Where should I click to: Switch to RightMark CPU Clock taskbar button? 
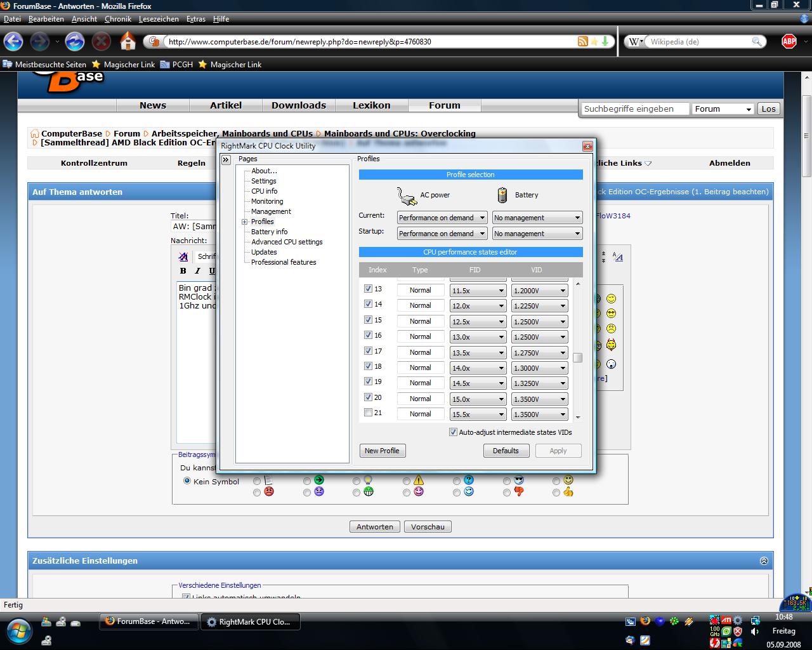pos(250,622)
